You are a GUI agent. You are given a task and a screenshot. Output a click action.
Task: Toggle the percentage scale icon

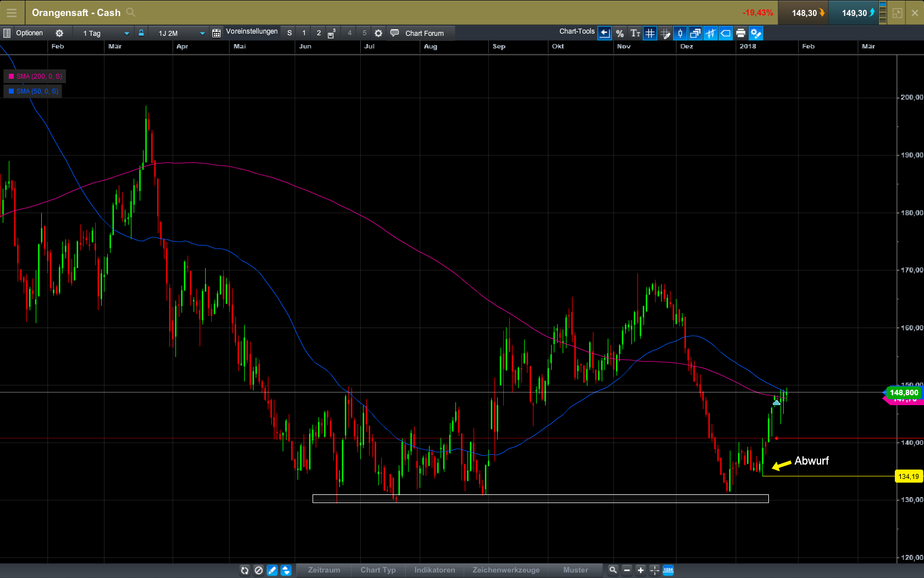620,33
